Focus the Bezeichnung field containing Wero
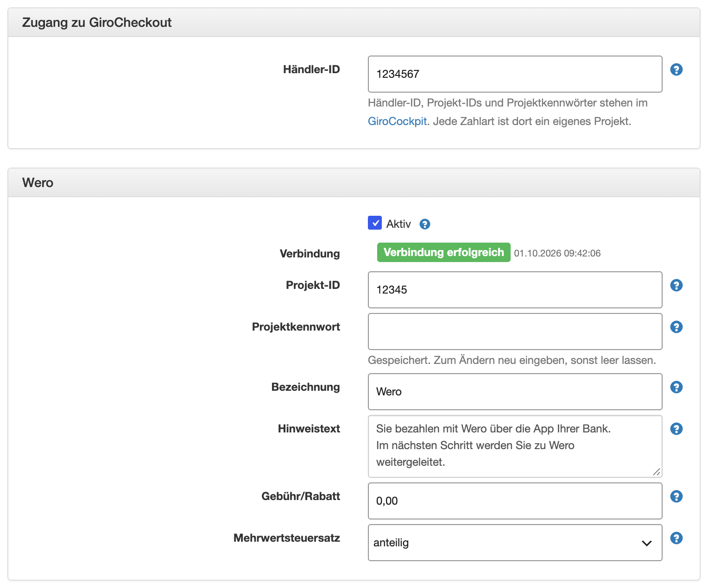 (515, 392)
